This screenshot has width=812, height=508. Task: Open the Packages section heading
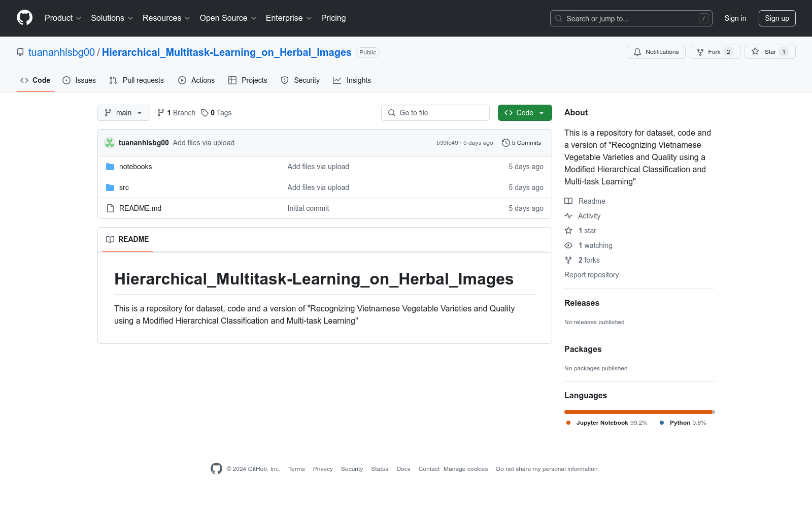click(x=583, y=350)
